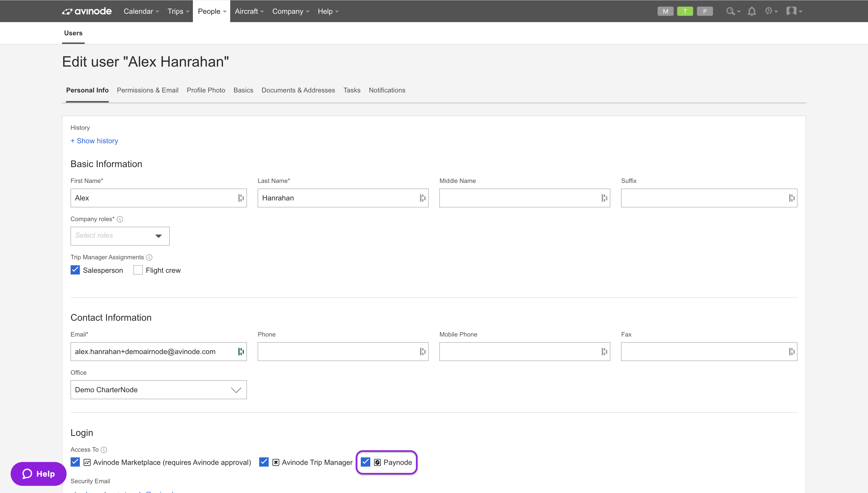868x493 pixels.
Task: Click the empty Middle Name field
Action: coord(524,198)
